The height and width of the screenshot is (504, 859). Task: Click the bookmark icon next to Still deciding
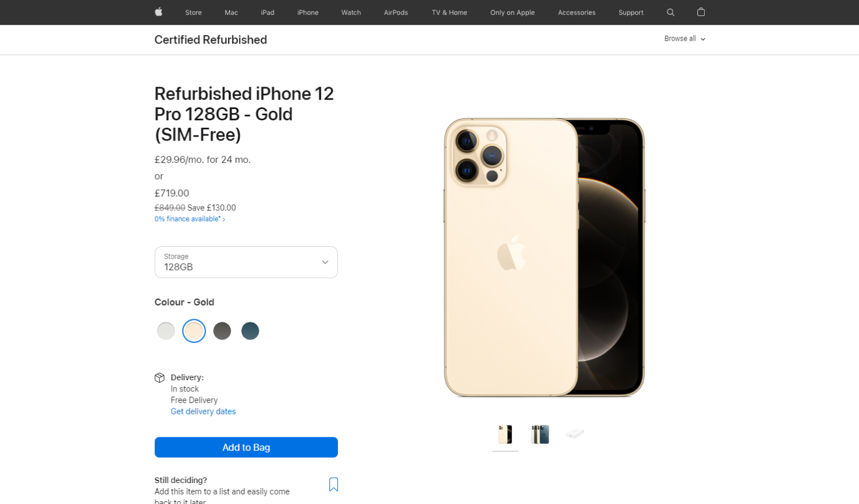[x=334, y=484]
